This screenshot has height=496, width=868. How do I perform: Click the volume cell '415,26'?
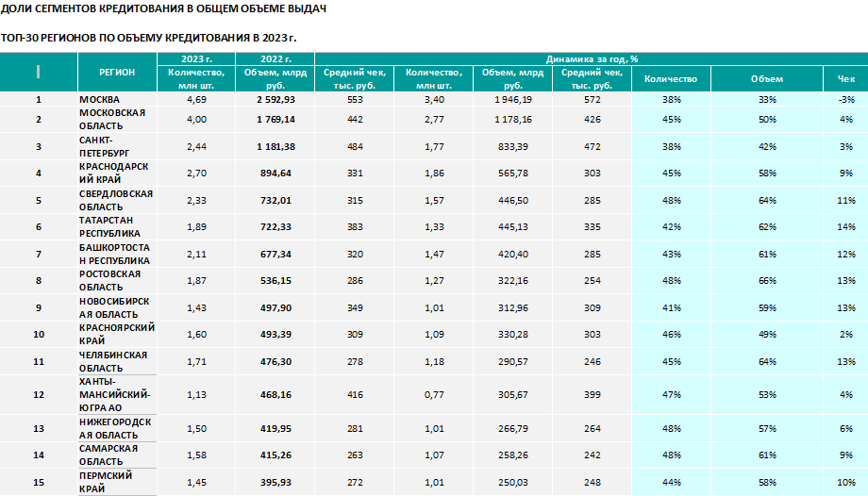point(275,455)
